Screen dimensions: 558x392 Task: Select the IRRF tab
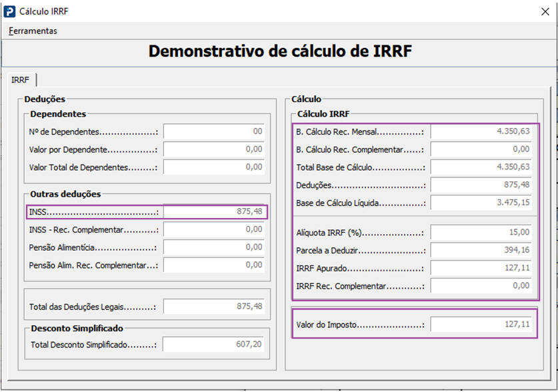tap(20, 79)
